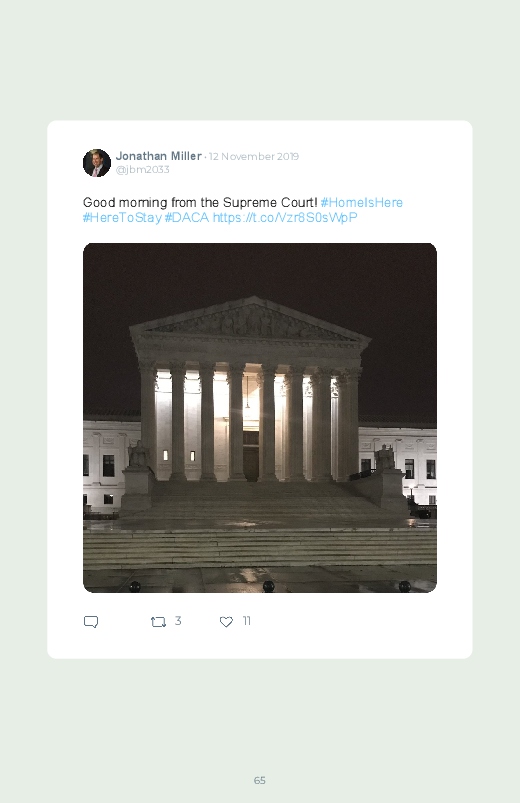Click page number 65

coord(260,780)
